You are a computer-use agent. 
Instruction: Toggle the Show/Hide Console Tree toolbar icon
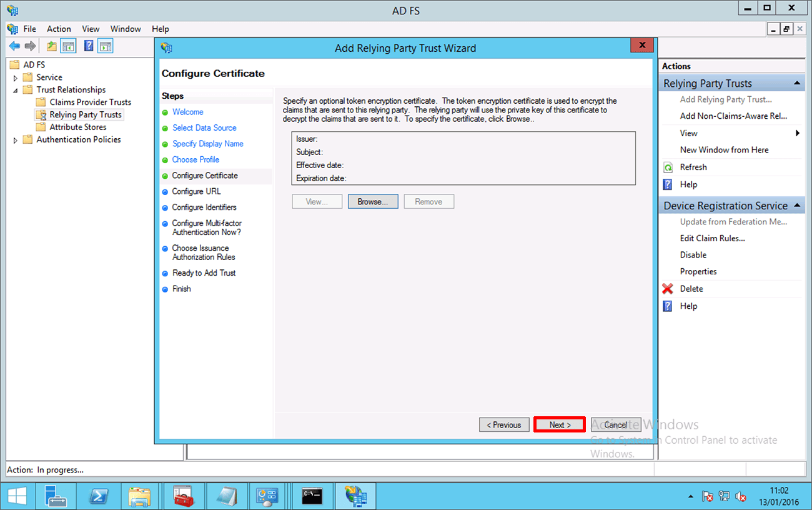68,46
